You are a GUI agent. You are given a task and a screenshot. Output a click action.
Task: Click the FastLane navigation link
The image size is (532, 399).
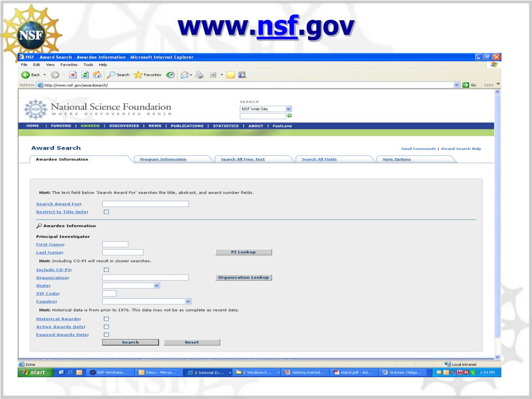[282, 126]
